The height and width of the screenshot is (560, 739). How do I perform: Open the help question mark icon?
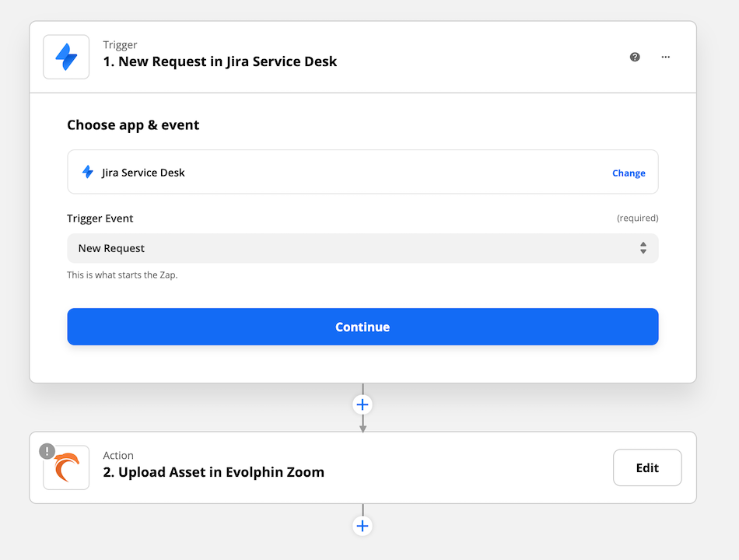635,57
